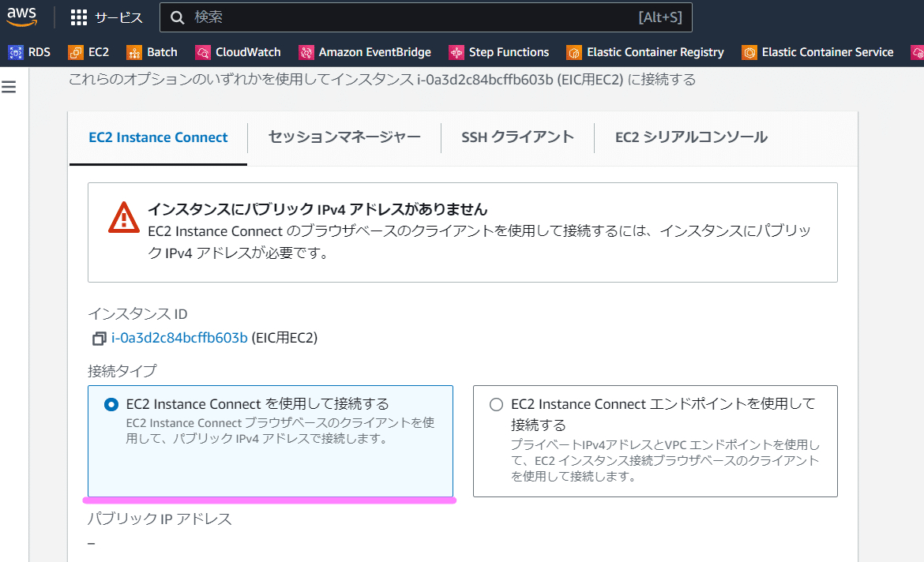Switch to the EC2 Instance Connect tab
This screenshot has width=924, height=562.
158,137
